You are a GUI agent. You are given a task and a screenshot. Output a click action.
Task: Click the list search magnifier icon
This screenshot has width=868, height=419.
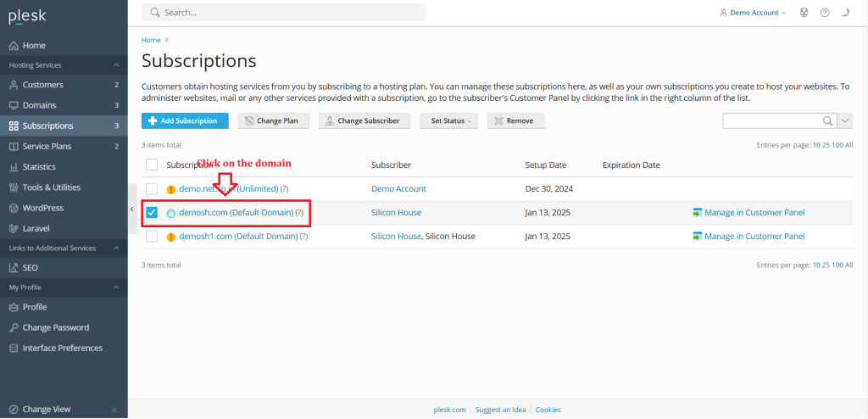coord(827,120)
